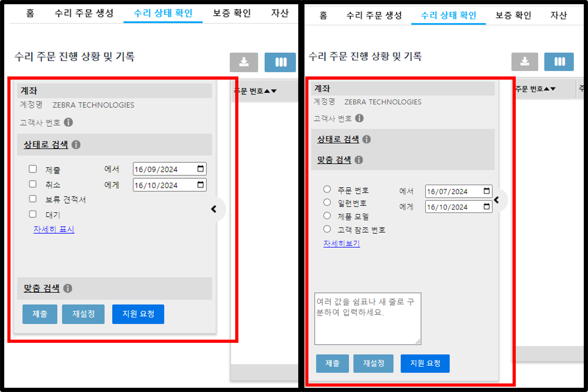Select the 제품 모델 radio button
The width and height of the screenshot is (588, 392).
(327, 215)
